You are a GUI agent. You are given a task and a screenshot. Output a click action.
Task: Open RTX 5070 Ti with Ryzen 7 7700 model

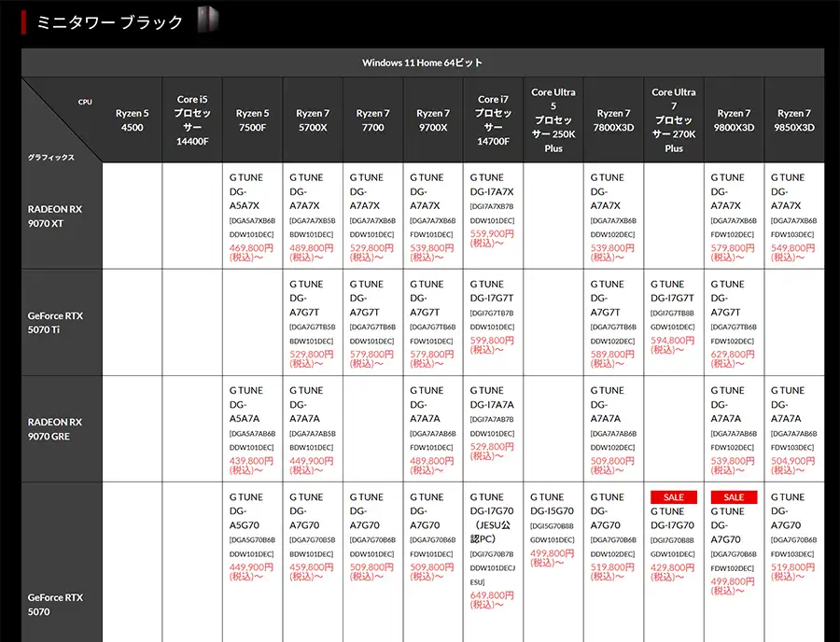tap(372, 323)
